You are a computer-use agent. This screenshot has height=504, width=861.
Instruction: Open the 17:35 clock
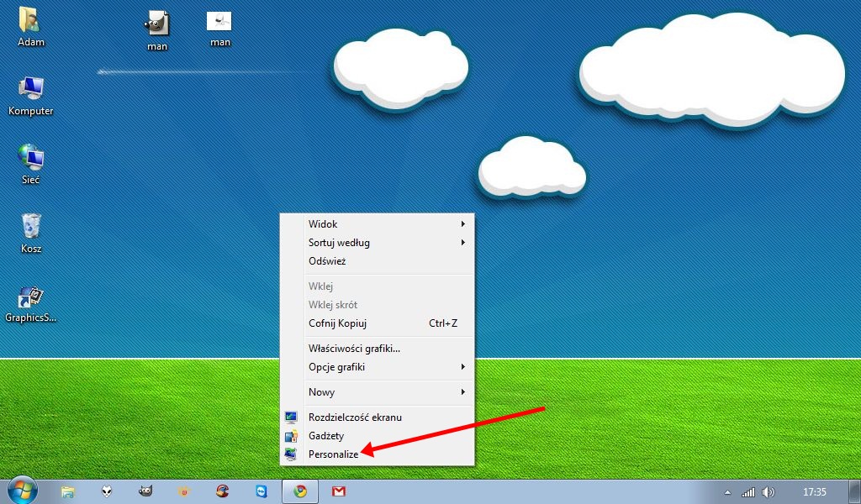coord(814,492)
